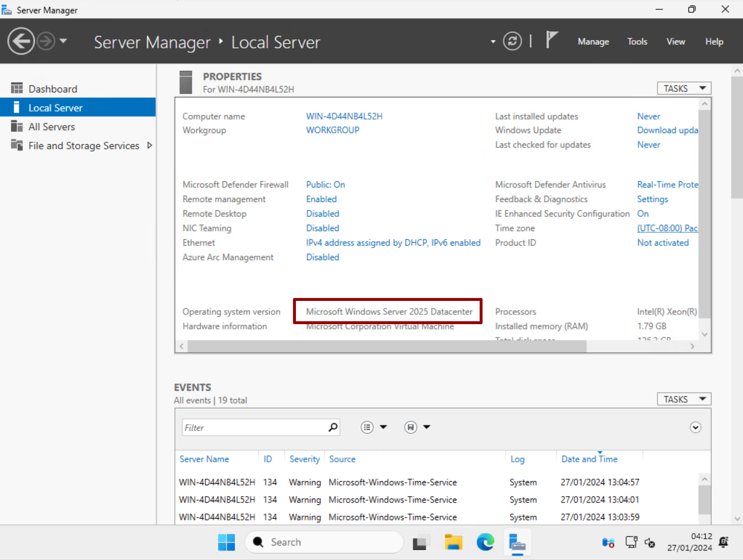Viewport: 743px width, 560px height.
Task: Refresh Server Manager with the refresh icon
Action: click(x=512, y=41)
